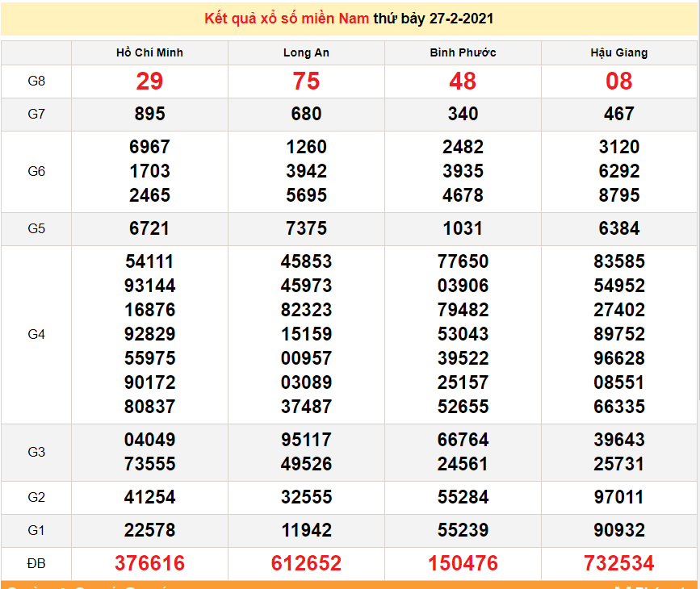Screen dimensions: 700x589
Task: Click the Hậu Giang column header
Action: (618, 52)
